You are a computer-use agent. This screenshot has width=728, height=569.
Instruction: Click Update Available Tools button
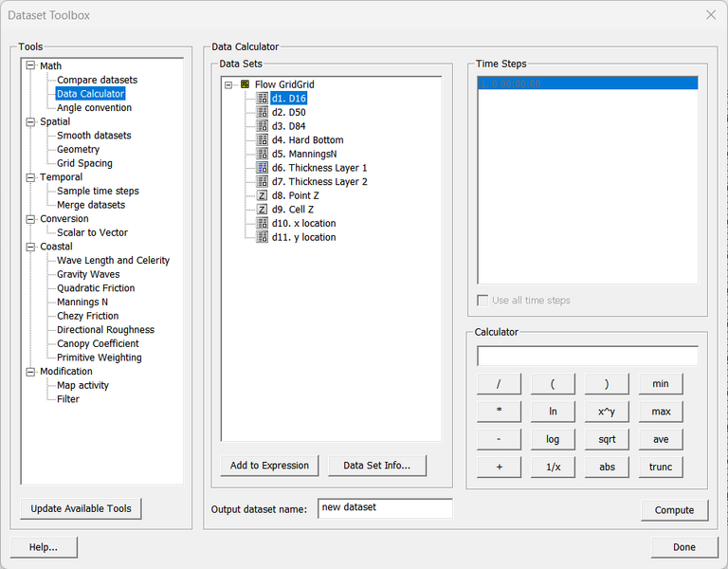click(81, 508)
